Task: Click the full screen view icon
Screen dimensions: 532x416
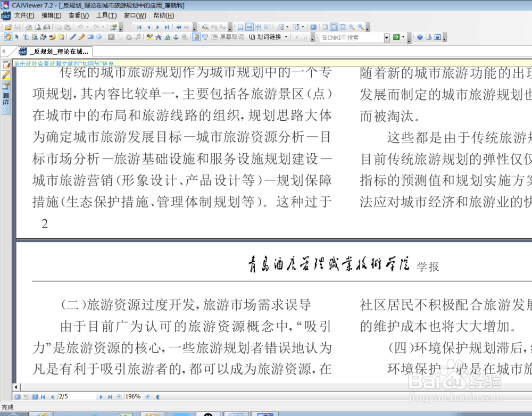Action: [313, 27]
